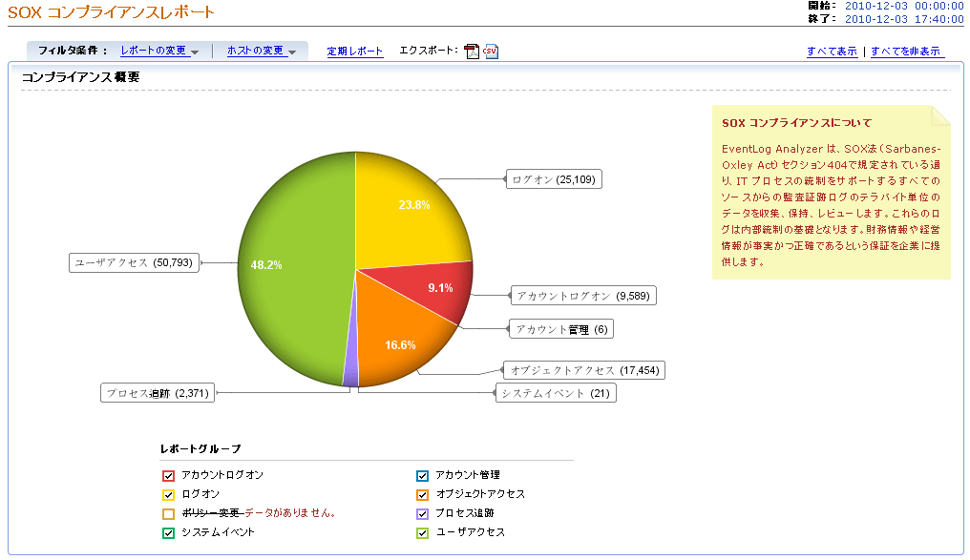Click すべて表示 link
Viewport: 970px width, 560px height.
point(832,52)
